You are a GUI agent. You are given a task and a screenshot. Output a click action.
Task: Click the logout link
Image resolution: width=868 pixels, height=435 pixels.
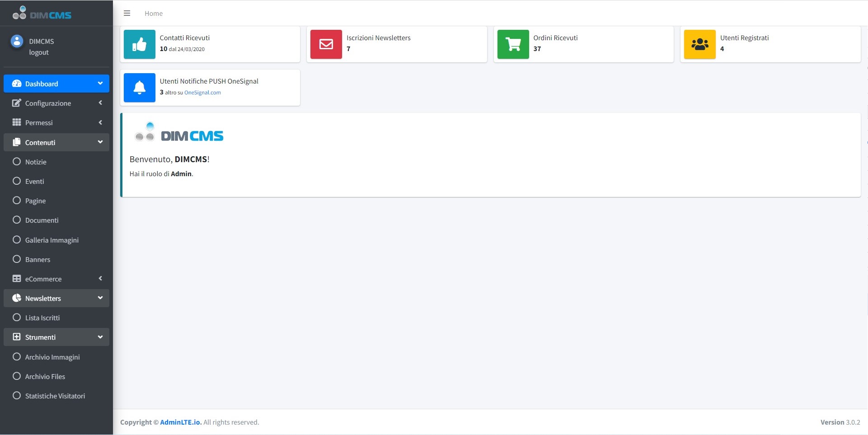[x=39, y=52]
